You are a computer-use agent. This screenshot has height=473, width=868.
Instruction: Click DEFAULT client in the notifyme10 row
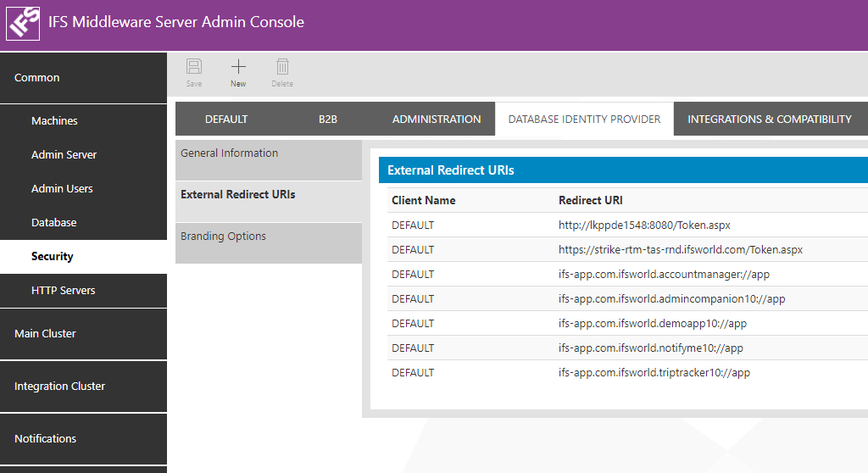coord(413,348)
